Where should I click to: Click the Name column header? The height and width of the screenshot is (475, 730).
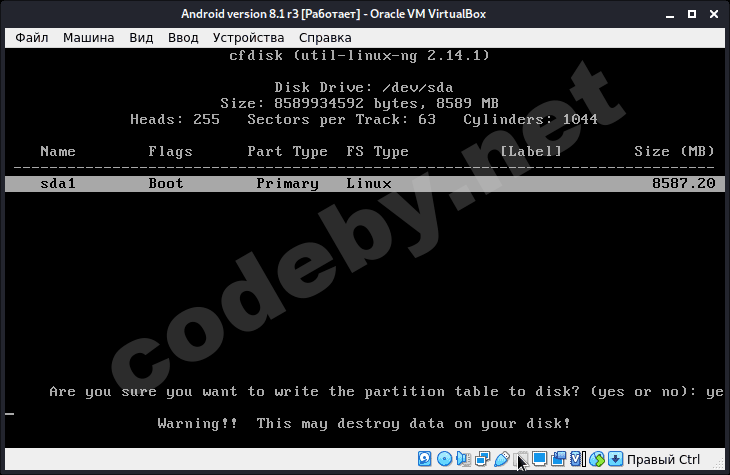tap(58, 151)
